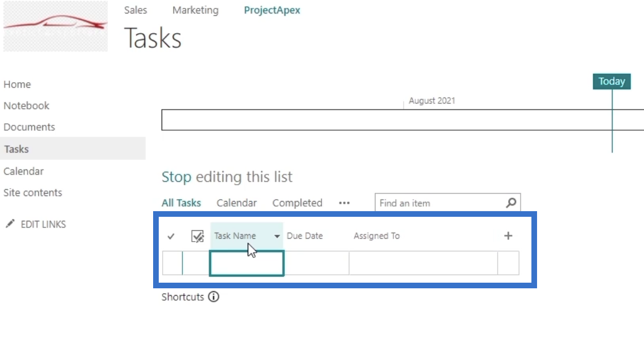Toggle the completed checkbox column header
This screenshot has height=348, width=644.
coord(198,237)
